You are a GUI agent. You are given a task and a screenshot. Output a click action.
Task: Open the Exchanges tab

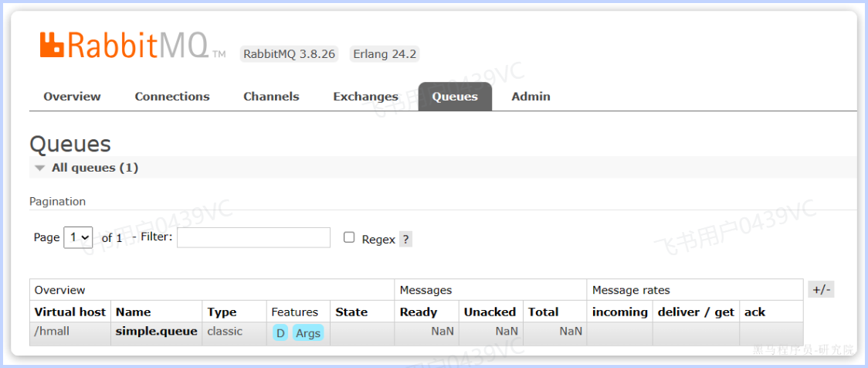(365, 97)
